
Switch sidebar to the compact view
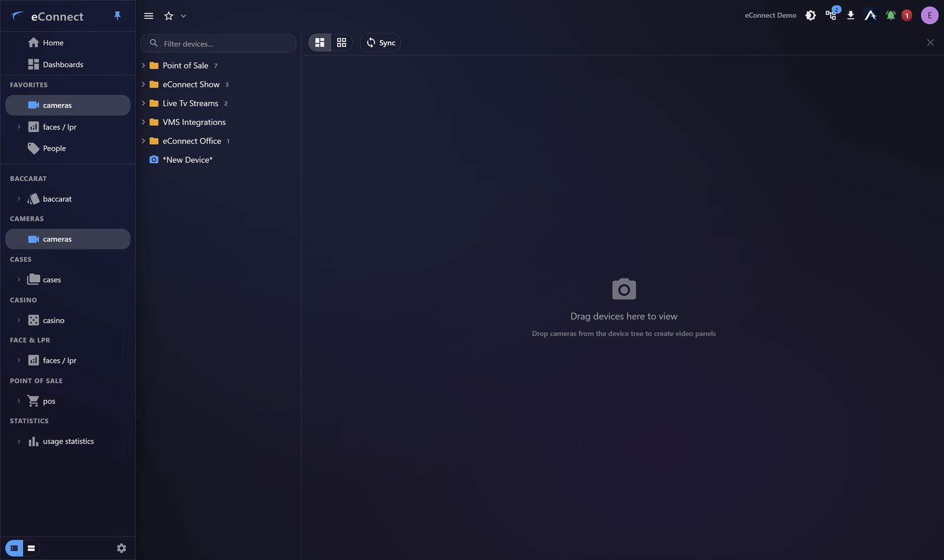[31, 548]
